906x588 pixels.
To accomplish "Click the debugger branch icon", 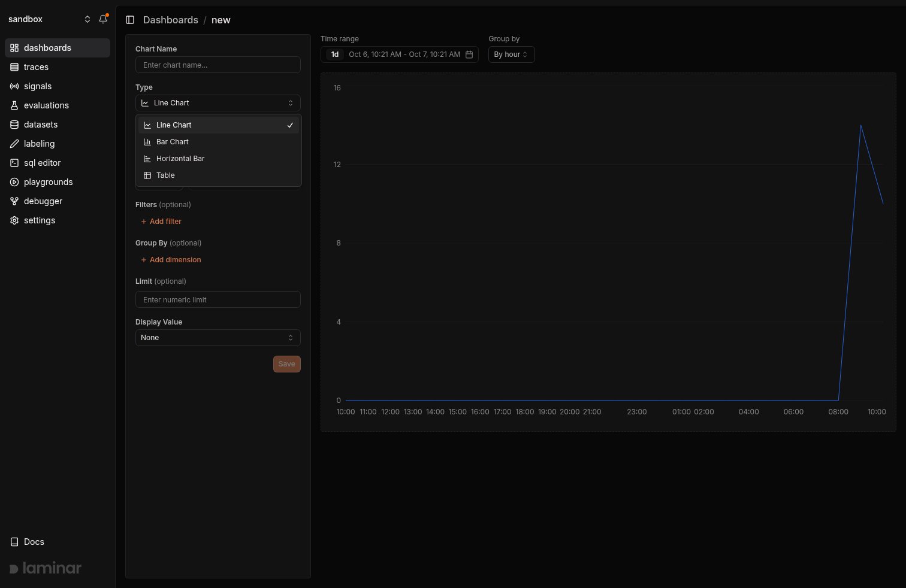I will [14, 201].
